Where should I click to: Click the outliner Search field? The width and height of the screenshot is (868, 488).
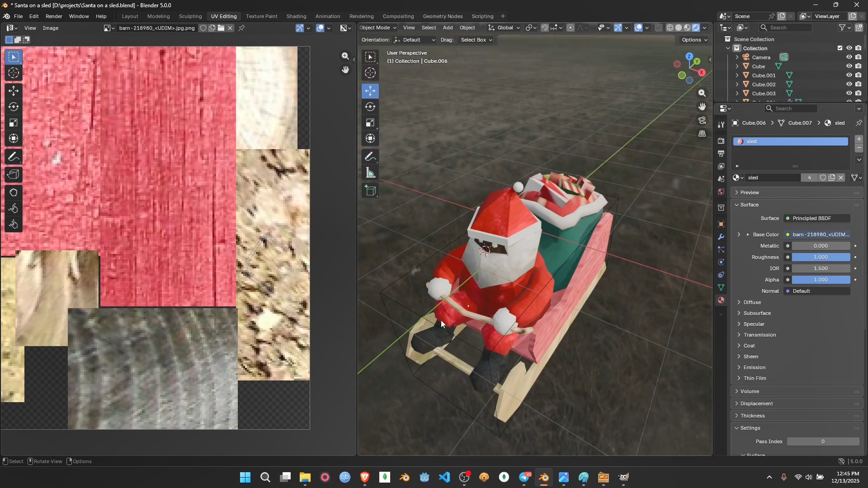(785, 28)
